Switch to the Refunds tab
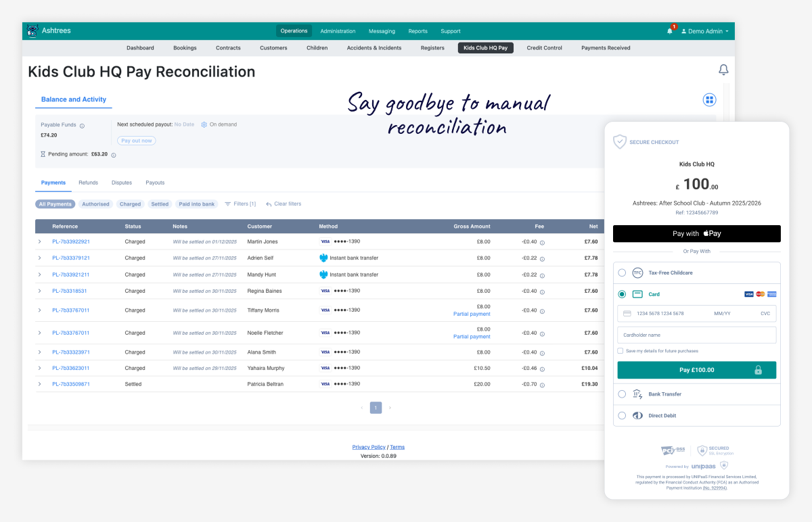 click(x=88, y=183)
